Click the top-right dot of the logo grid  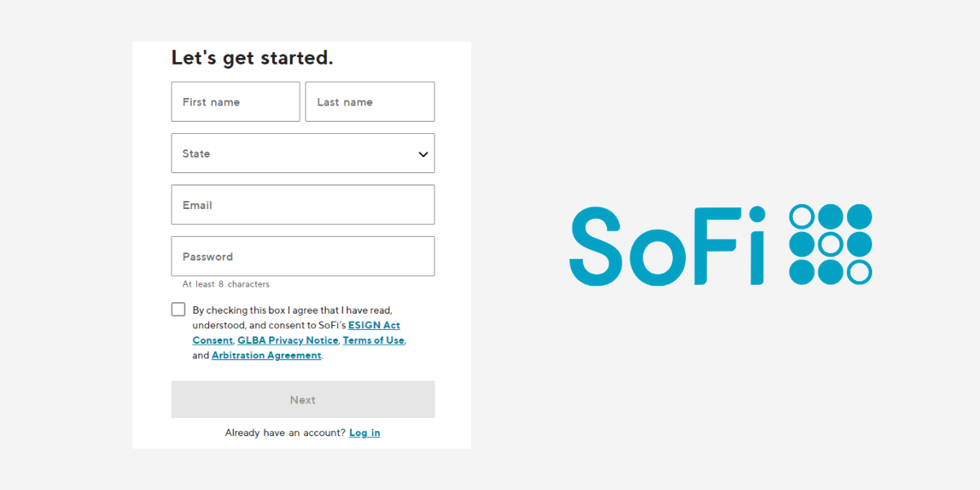[x=859, y=215]
